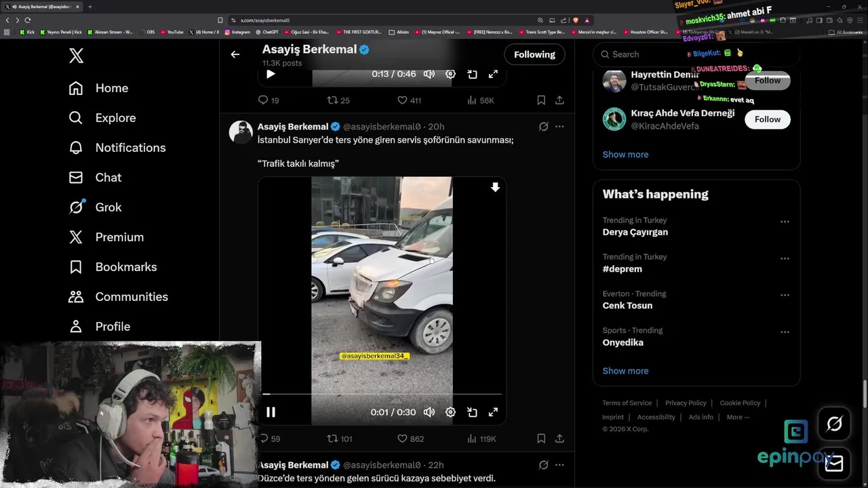Open @asayisberkemal0 handle on 20h post
The width and height of the screenshot is (868, 488).
[382, 127]
